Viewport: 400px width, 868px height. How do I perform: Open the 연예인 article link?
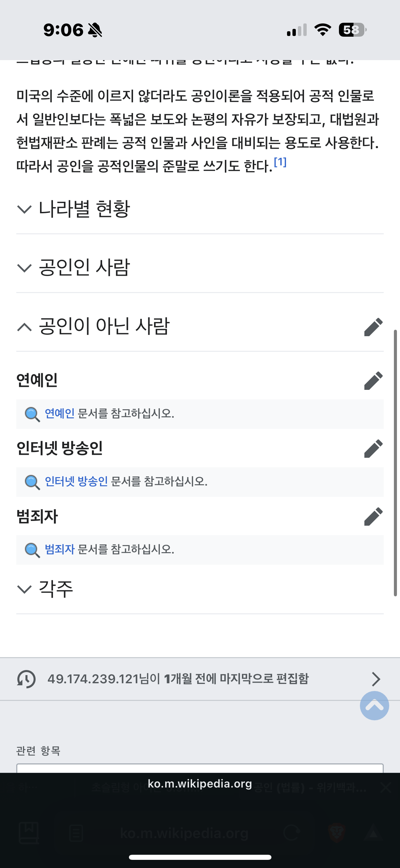59,413
